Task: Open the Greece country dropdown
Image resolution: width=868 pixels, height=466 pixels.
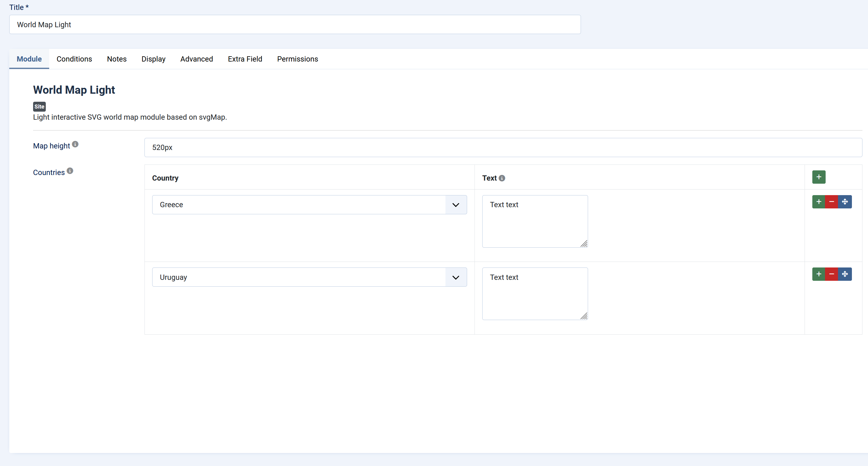Action: pyautogui.click(x=309, y=205)
